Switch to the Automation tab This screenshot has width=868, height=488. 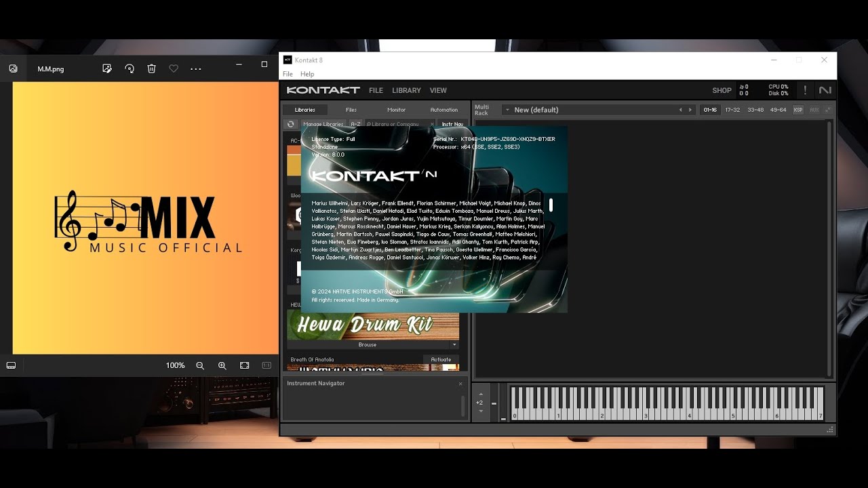[444, 110]
